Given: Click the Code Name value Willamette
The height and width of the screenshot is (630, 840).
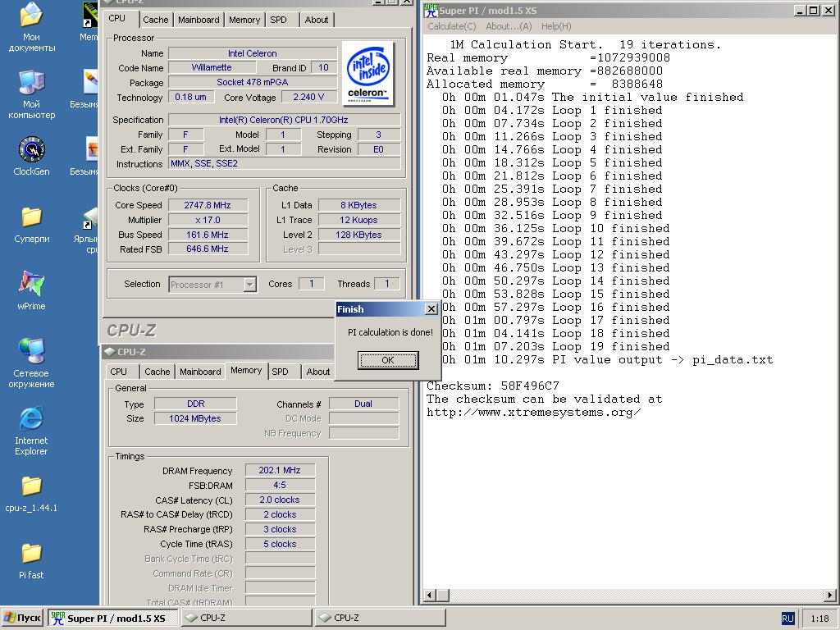Looking at the screenshot, I should 212,67.
